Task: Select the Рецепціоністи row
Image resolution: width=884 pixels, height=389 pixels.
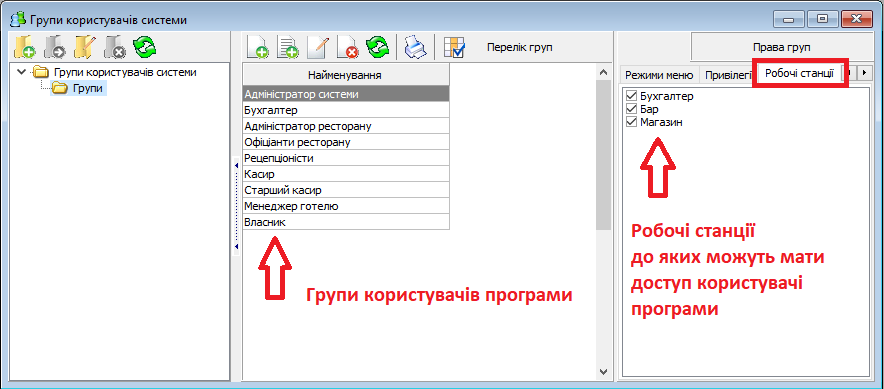Action: [346, 158]
